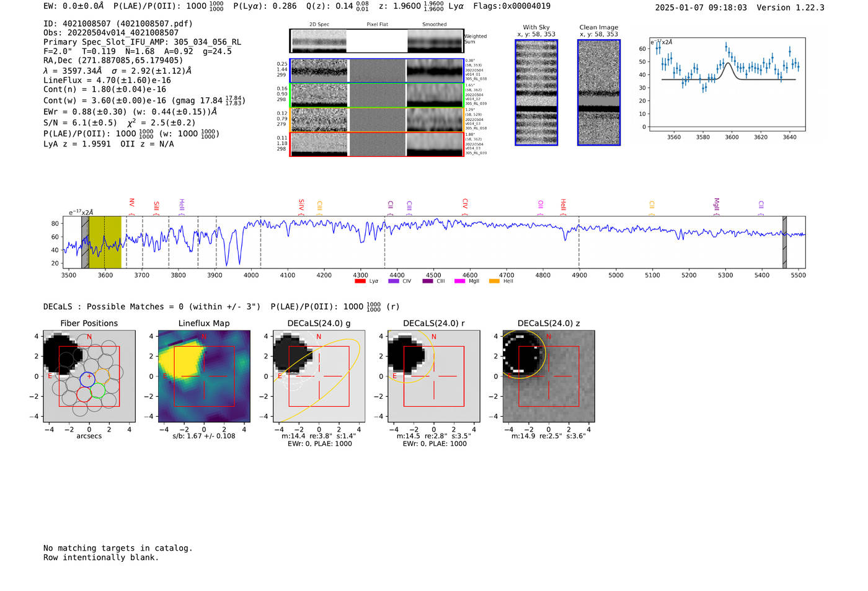
Task: Select the orange-outlined fiber 2D spectrum row
Action: 377,120
